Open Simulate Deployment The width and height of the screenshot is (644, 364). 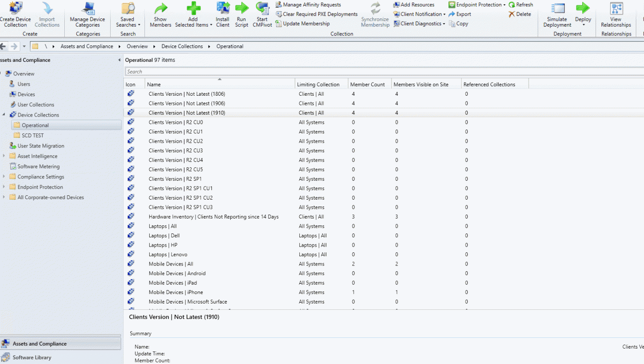pyautogui.click(x=557, y=15)
